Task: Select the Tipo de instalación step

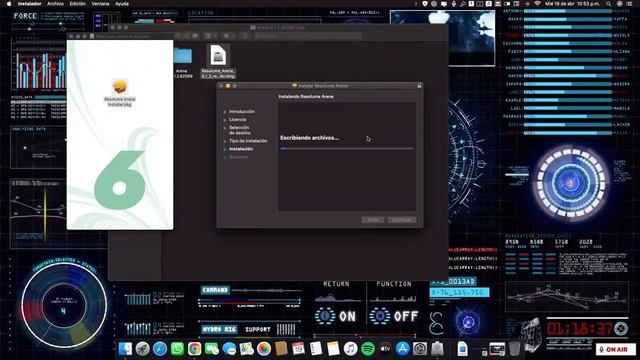Action: point(248,141)
